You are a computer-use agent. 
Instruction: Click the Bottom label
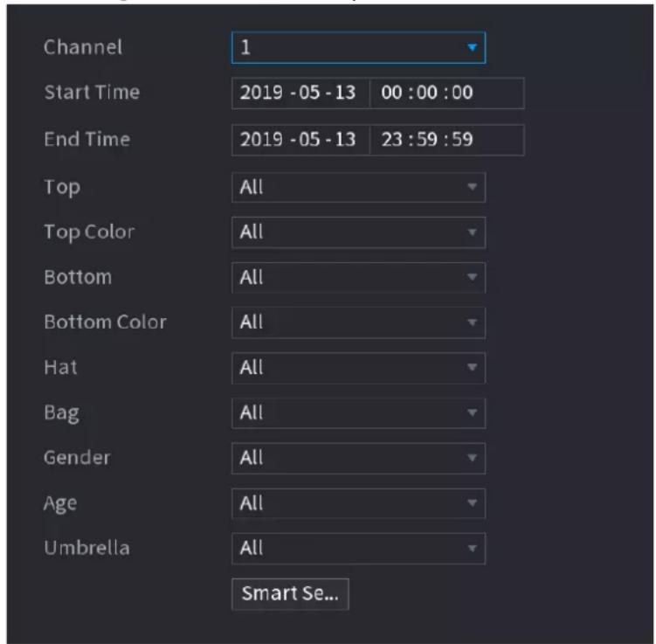pyautogui.click(x=78, y=277)
